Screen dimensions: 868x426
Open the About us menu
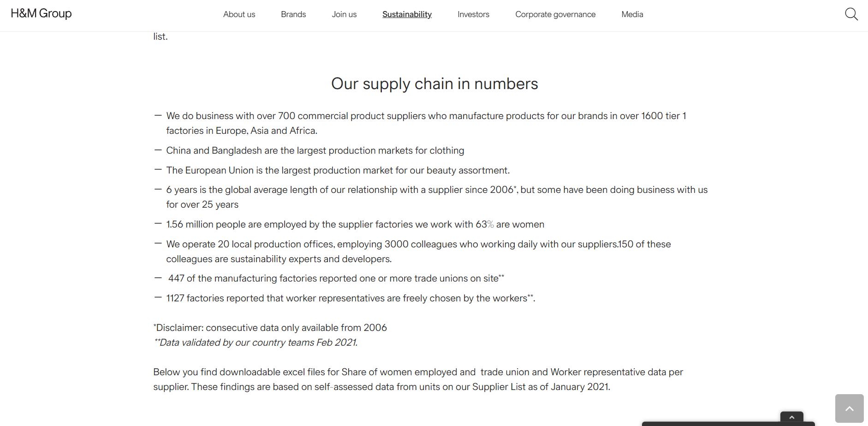click(x=239, y=14)
